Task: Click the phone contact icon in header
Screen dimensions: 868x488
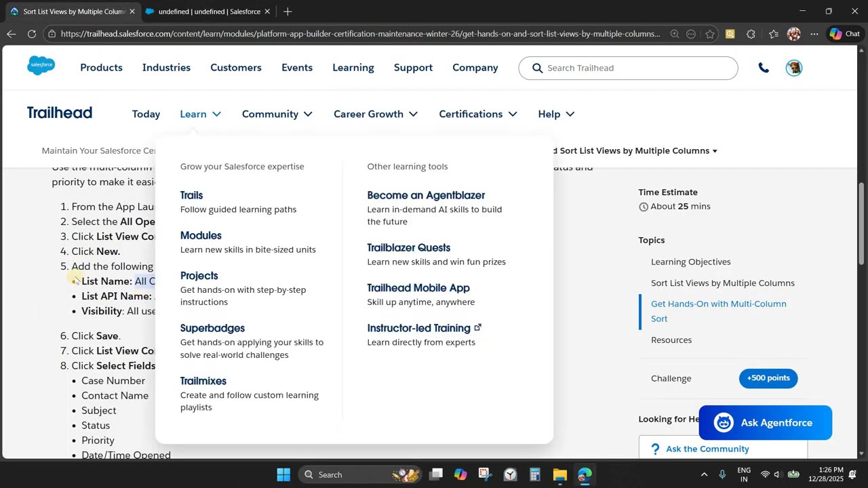Action: (764, 68)
